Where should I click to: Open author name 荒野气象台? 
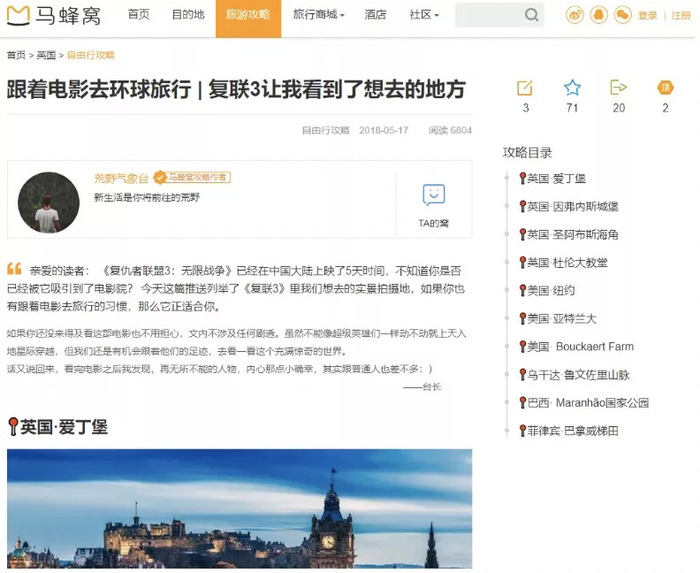point(121,179)
